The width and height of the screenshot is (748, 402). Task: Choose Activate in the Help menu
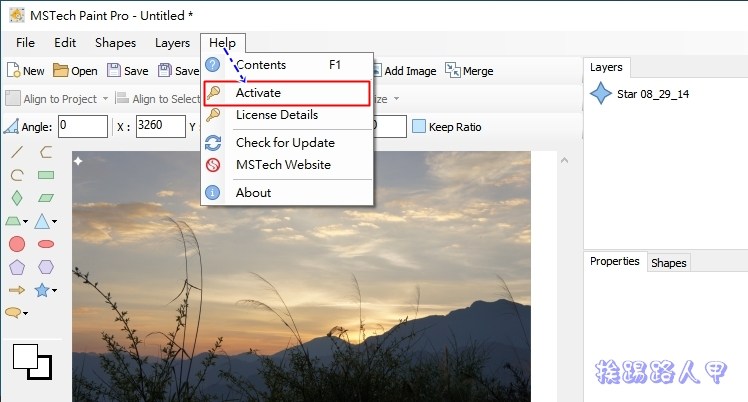click(287, 93)
